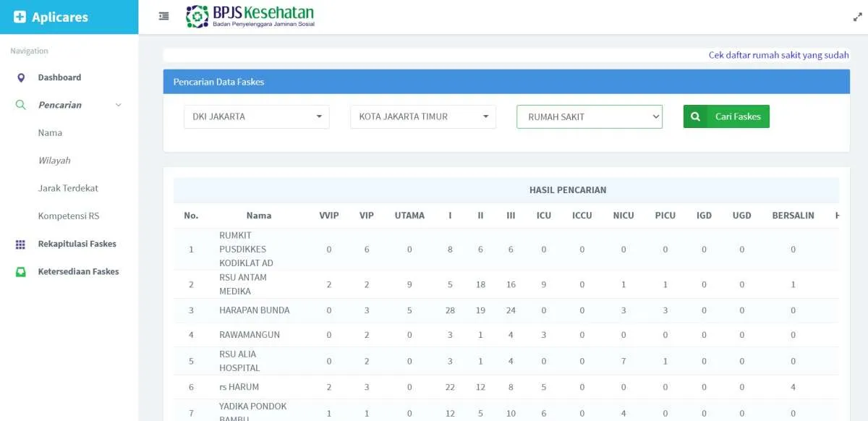Image resolution: width=868 pixels, height=421 pixels.
Task: Click the Ketersediaan Faskes green icon
Action: coord(20,272)
